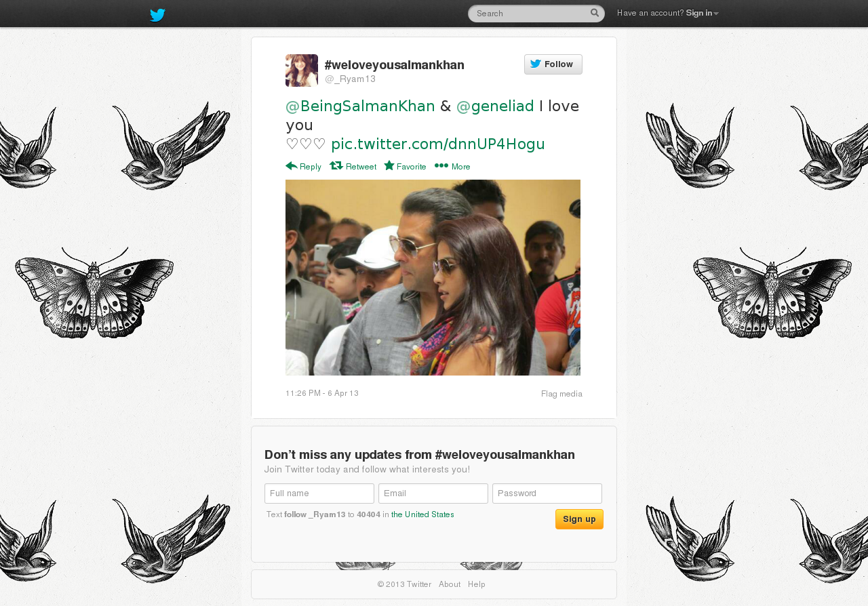Open the @BeingSalmanKhan mention link

point(360,106)
